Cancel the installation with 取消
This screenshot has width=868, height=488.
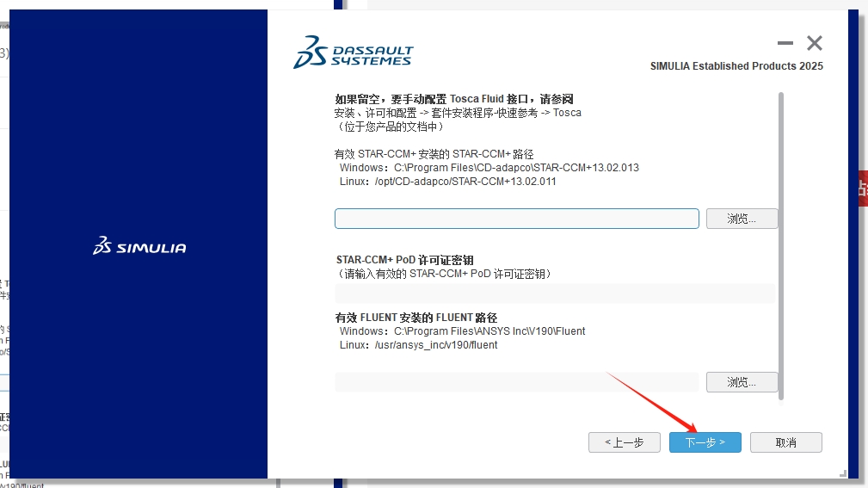785,442
